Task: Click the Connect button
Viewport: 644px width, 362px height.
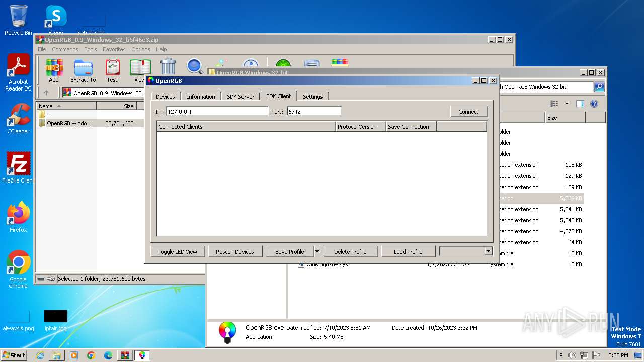Action: pyautogui.click(x=468, y=112)
